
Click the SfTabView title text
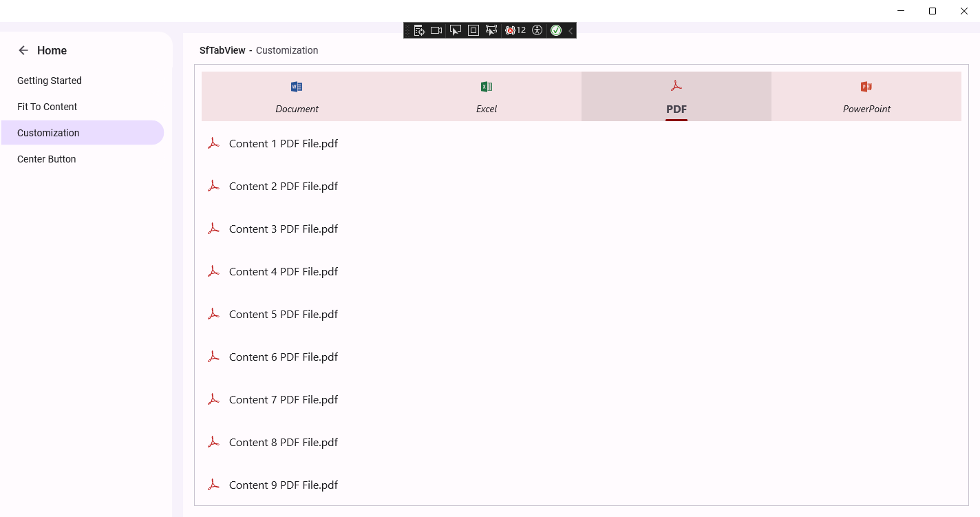[x=222, y=50]
